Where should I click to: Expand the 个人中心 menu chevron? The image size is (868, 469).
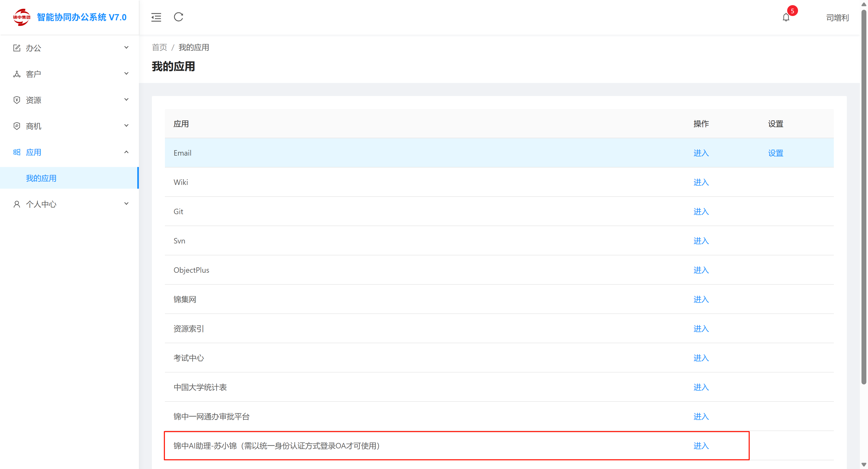tap(126, 203)
